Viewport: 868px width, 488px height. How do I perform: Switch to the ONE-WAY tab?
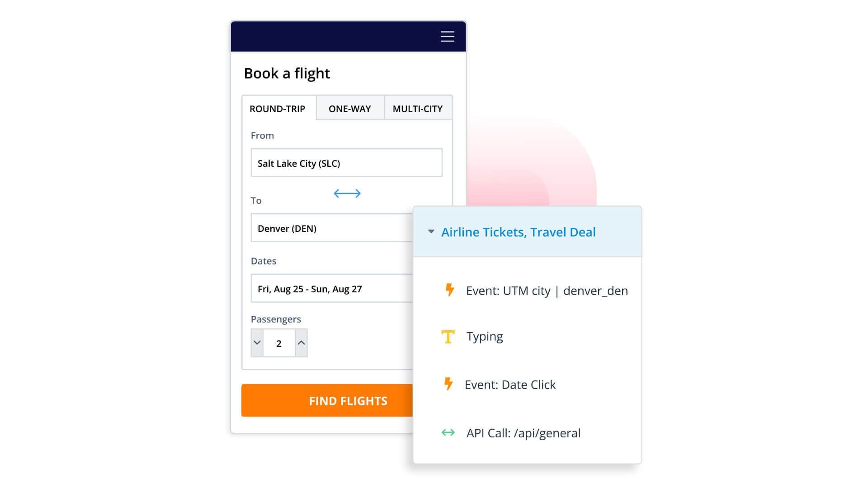[x=349, y=109]
